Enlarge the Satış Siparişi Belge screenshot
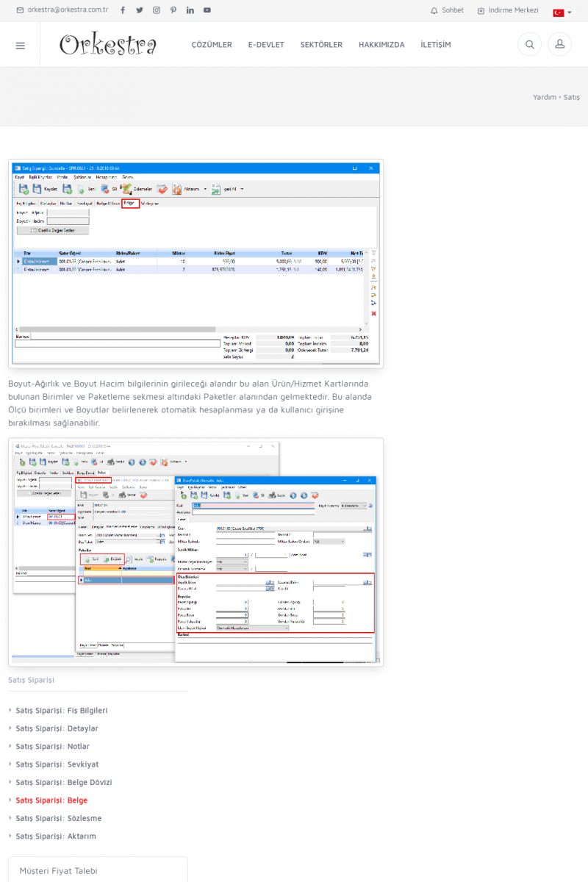This screenshot has height=882, width=588. pos(196,264)
